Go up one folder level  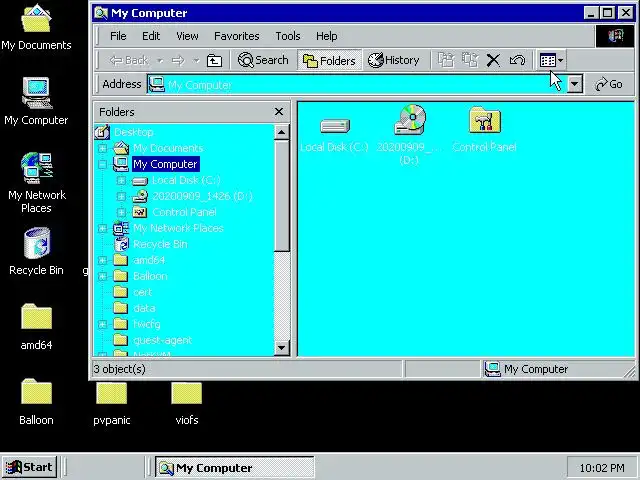[x=215, y=60]
